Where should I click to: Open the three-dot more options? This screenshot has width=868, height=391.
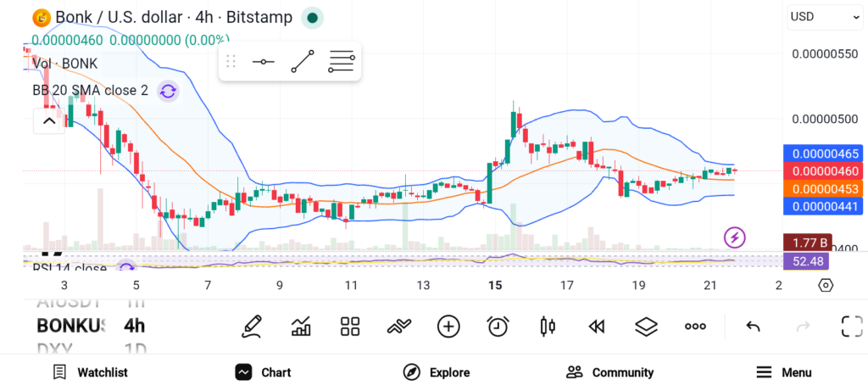695,327
